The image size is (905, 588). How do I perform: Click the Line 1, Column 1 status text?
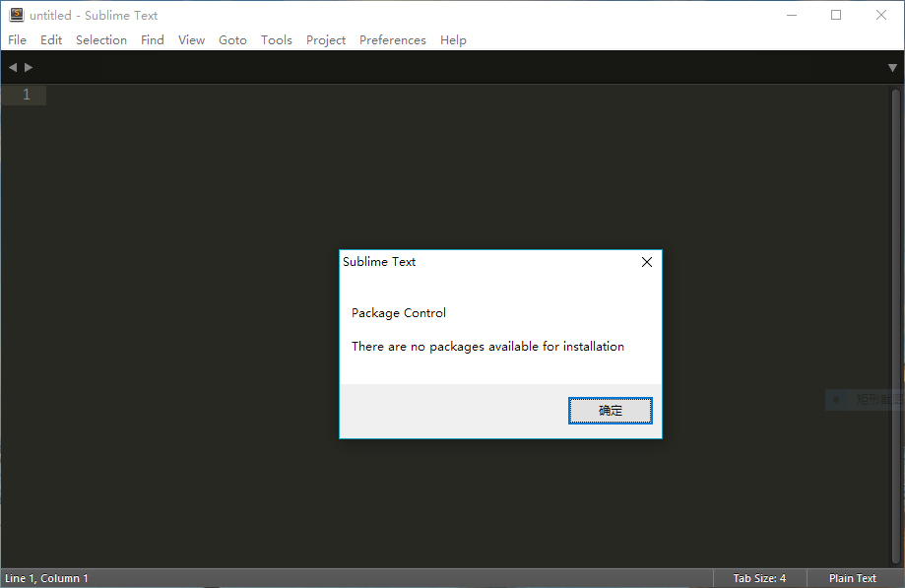click(46, 578)
